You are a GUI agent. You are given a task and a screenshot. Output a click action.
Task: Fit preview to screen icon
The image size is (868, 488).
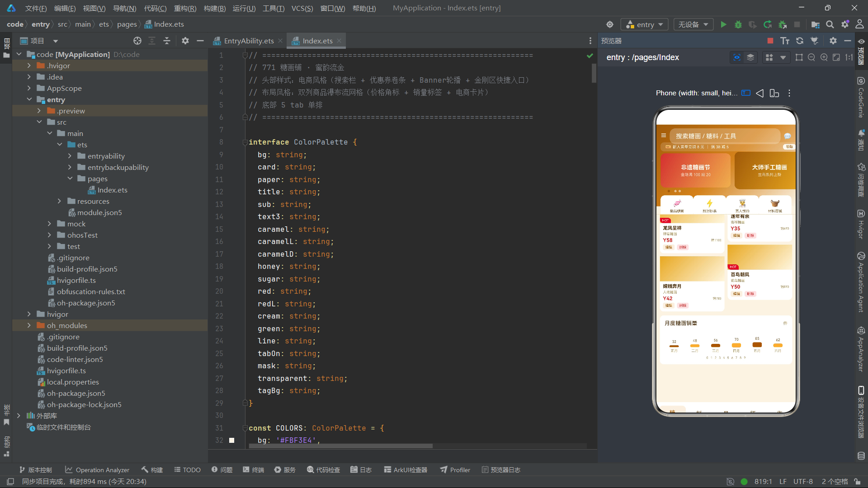pos(836,57)
